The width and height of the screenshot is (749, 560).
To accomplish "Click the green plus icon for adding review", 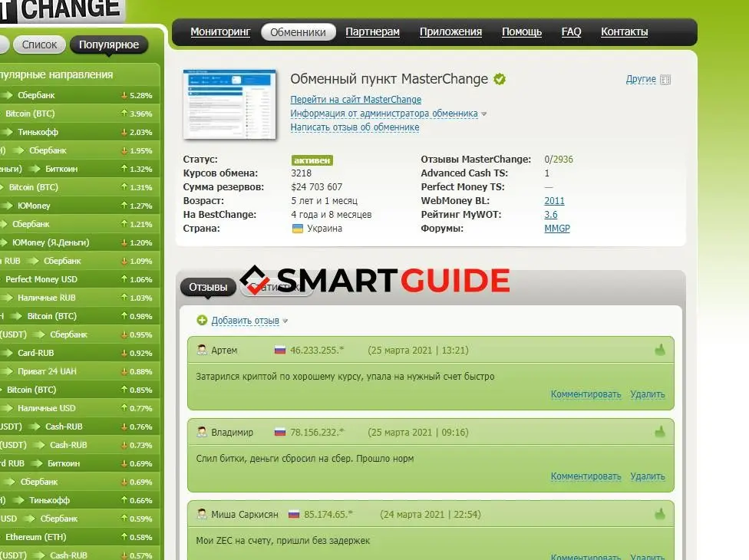I will [x=202, y=321].
